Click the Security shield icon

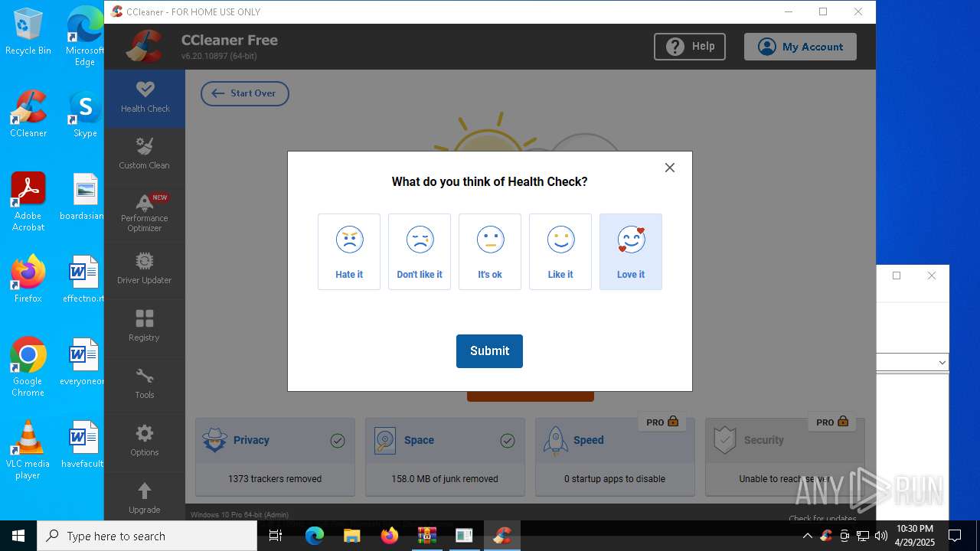point(724,440)
